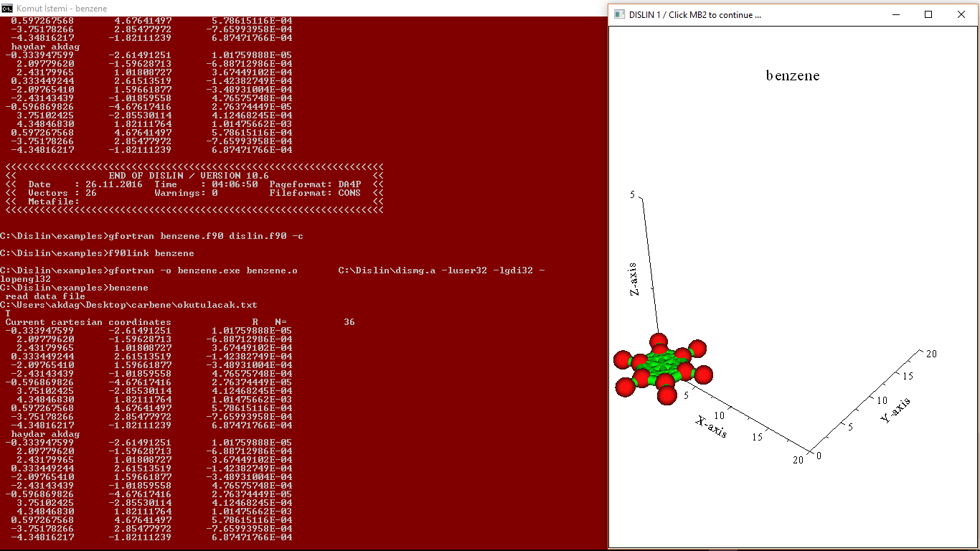
Task: Minimize the DISLIN 1 window
Action: click(x=895, y=14)
